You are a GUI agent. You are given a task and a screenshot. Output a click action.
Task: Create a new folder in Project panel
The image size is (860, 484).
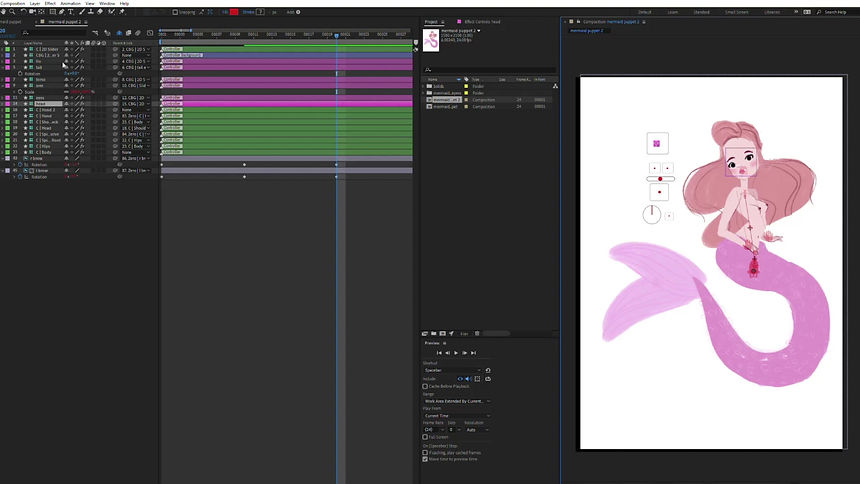click(433, 333)
